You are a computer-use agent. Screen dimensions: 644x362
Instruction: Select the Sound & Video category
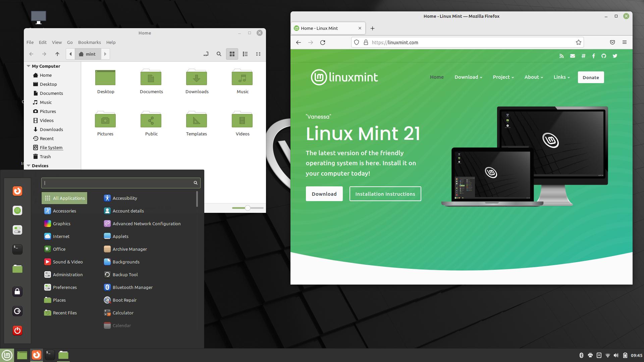(x=64, y=262)
